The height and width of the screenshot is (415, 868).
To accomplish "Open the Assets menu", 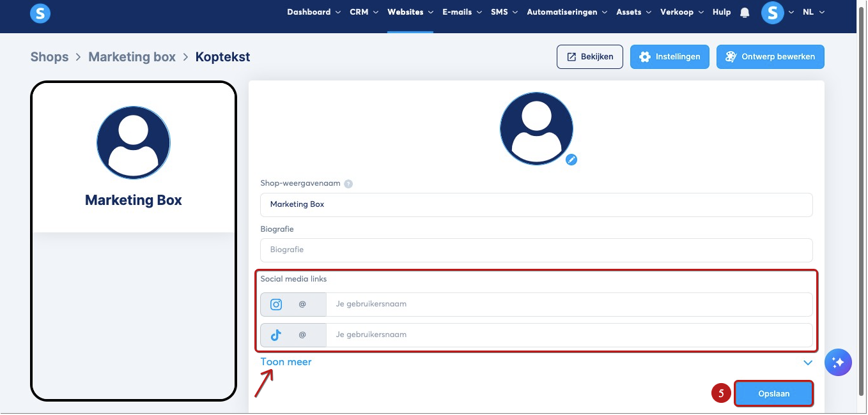I will point(633,12).
